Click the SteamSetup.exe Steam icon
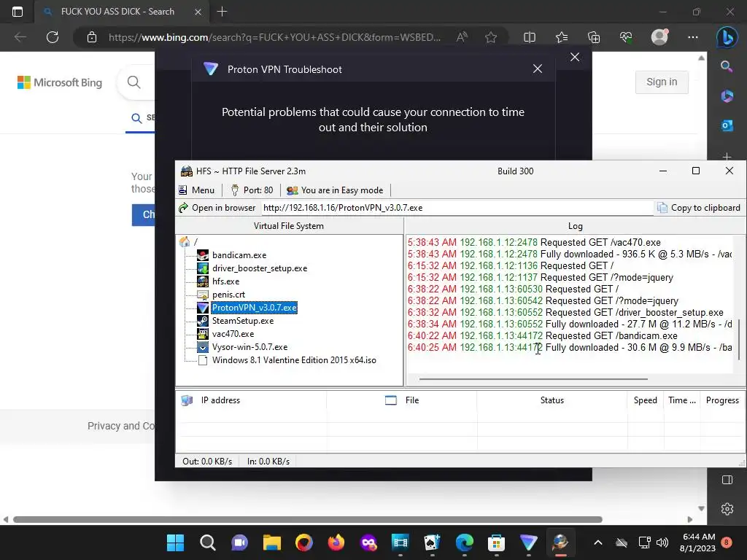The width and height of the screenshot is (747, 560). click(203, 321)
